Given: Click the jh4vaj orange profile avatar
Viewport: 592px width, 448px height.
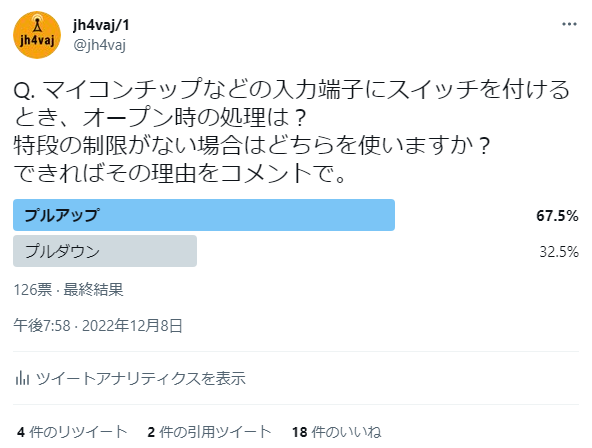Looking at the screenshot, I should [37, 35].
